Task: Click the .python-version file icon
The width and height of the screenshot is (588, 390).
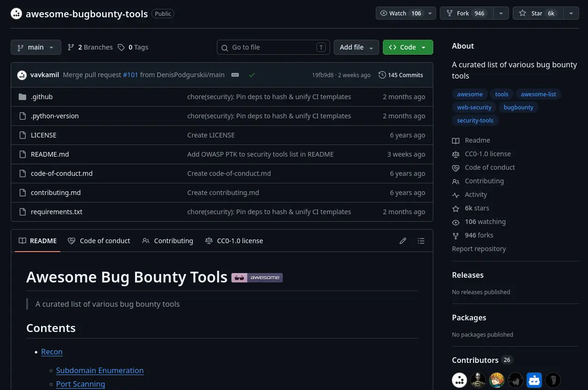Action: click(x=22, y=116)
